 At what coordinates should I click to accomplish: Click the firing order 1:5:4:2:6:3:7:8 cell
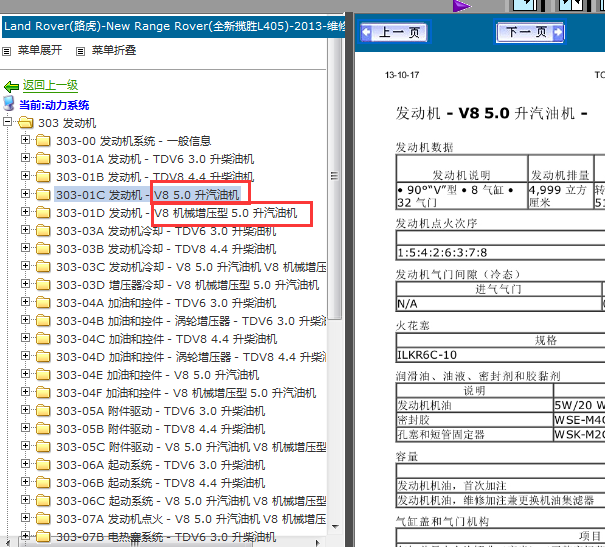[500, 253]
